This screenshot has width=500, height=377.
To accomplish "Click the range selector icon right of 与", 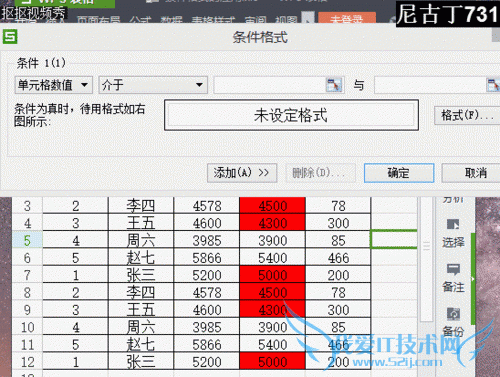I will pos(493,85).
